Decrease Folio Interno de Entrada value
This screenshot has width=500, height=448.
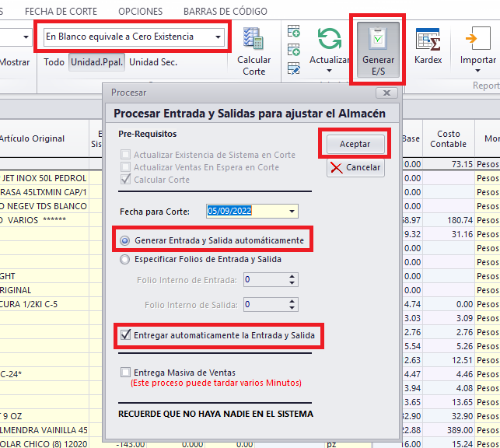tap(292, 283)
